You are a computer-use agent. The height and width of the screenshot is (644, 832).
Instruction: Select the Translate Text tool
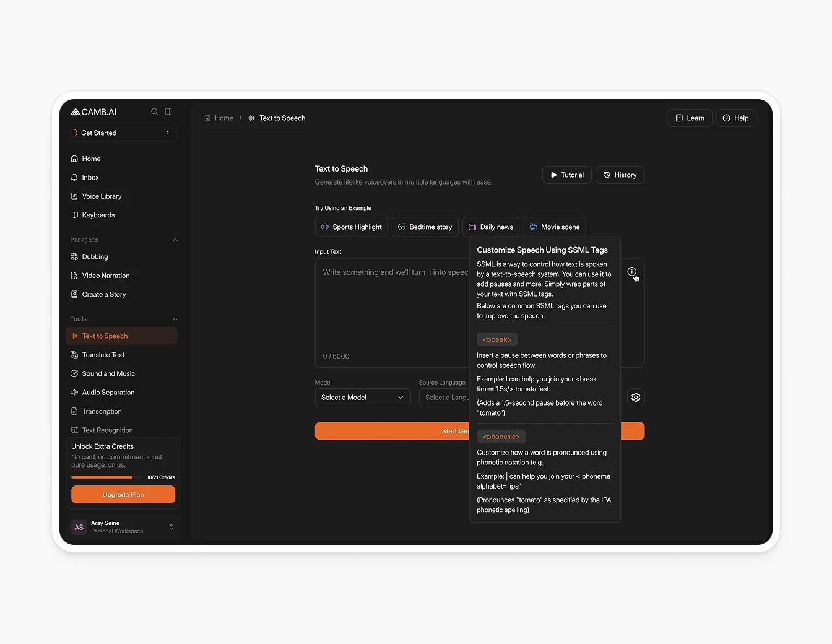[104, 354]
